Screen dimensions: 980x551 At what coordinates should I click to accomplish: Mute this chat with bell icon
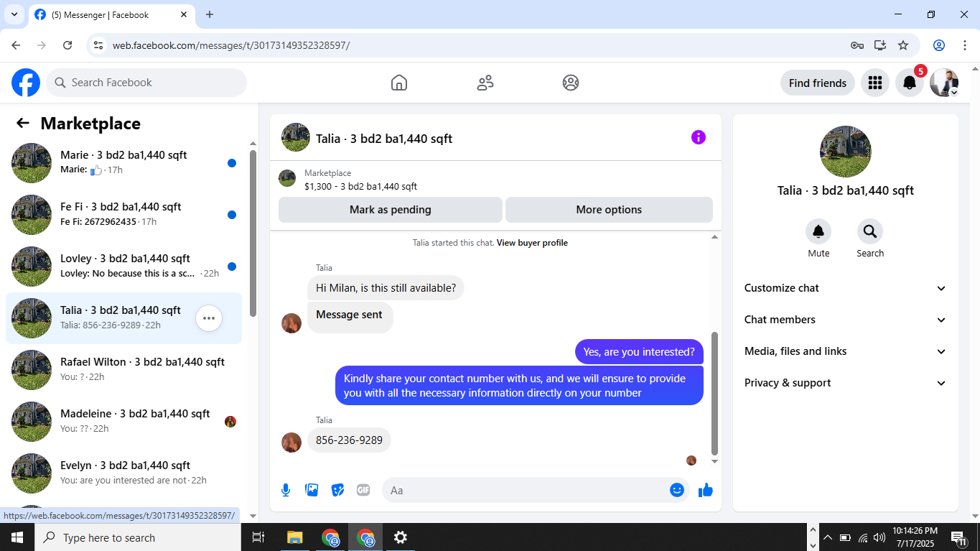[x=818, y=231]
